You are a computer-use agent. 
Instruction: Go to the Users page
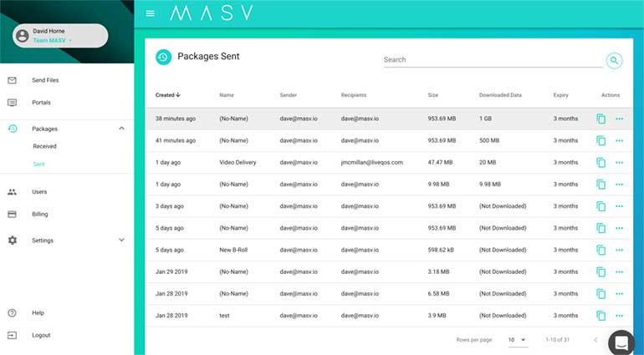coord(39,192)
